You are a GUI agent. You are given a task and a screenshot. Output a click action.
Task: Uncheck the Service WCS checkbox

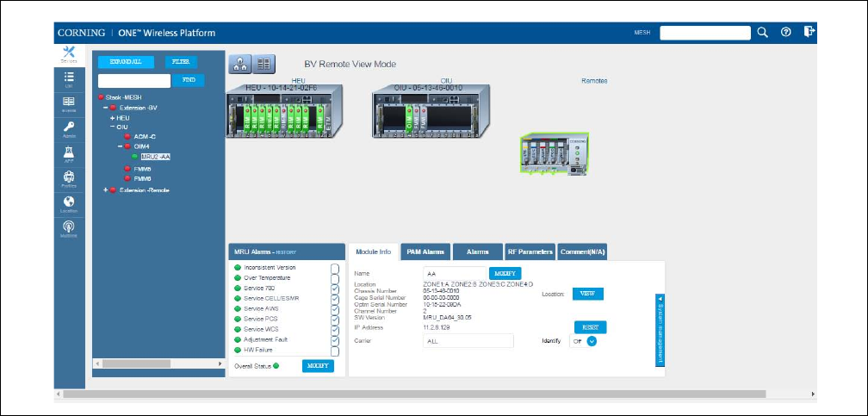[335, 330]
